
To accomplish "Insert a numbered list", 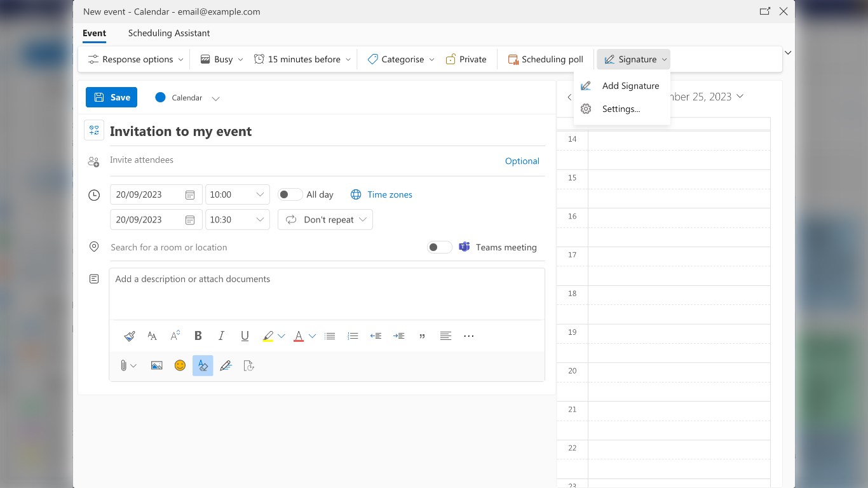I will pyautogui.click(x=353, y=336).
